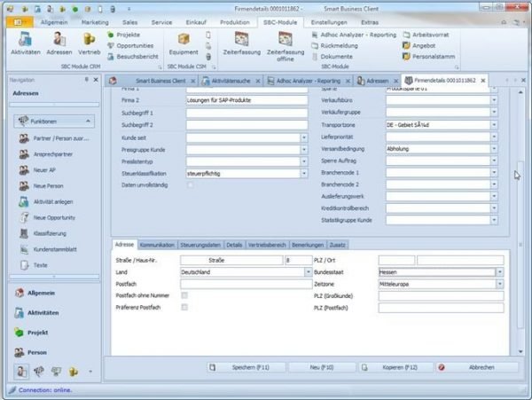Open Land dropdown arrow
The image size is (532, 400).
tap(308, 272)
